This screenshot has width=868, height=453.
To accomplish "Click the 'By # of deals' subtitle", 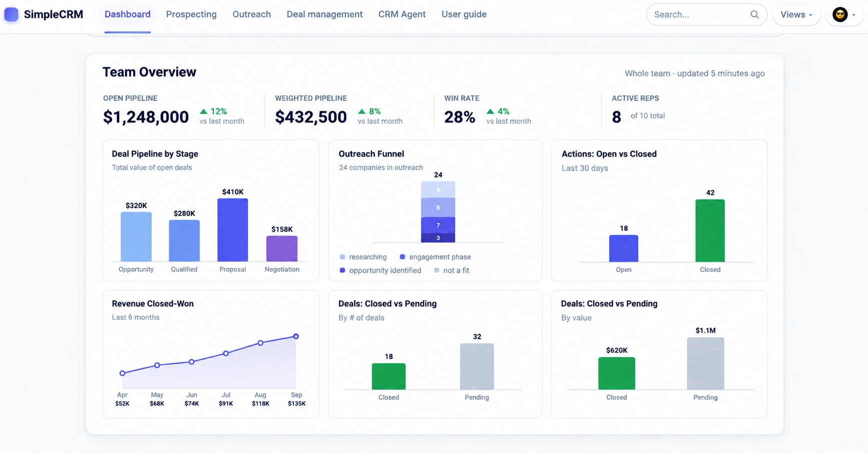I will [361, 318].
